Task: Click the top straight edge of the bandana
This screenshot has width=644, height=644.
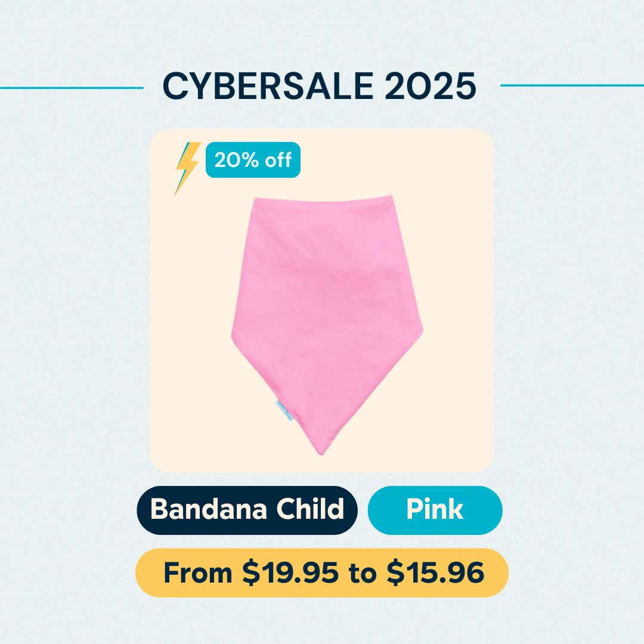Action: (x=322, y=197)
